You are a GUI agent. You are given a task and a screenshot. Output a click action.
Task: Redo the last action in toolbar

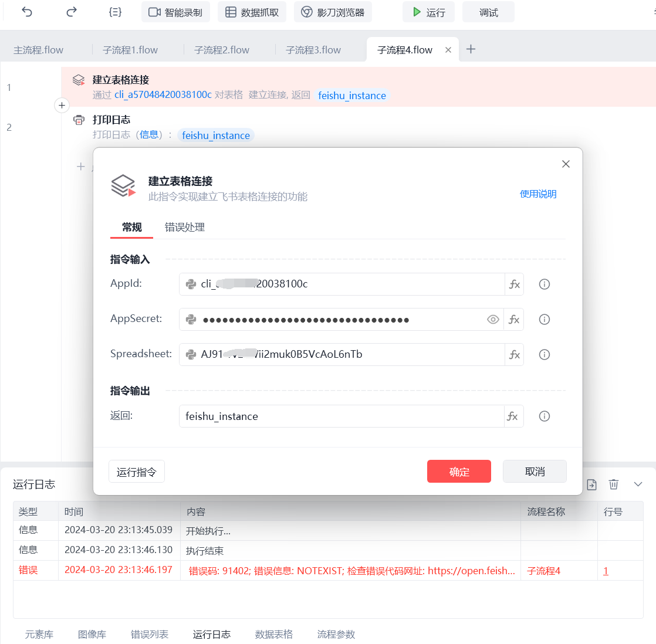pos(72,12)
